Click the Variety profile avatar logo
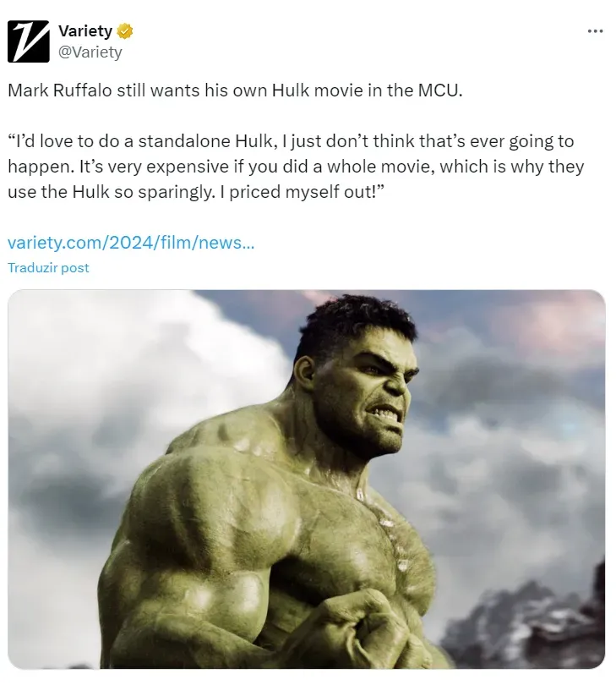This screenshot has width=616, height=685. (x=29, y=41)
